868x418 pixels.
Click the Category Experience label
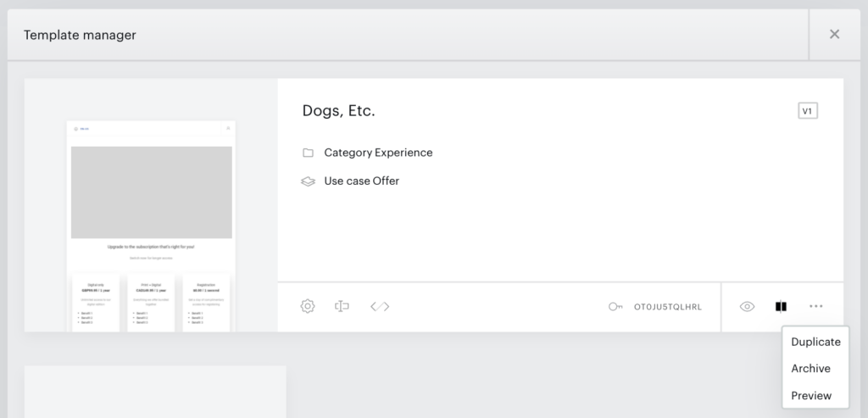379,153
